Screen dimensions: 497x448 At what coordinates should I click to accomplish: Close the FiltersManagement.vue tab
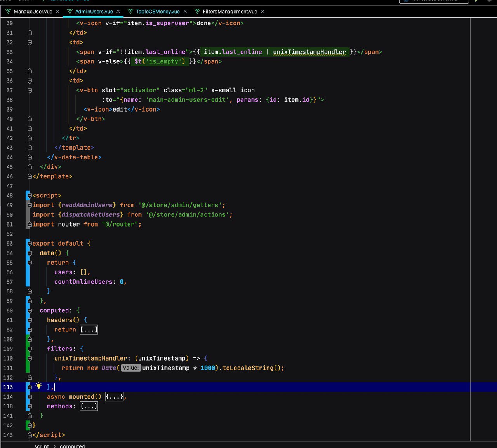262,12
